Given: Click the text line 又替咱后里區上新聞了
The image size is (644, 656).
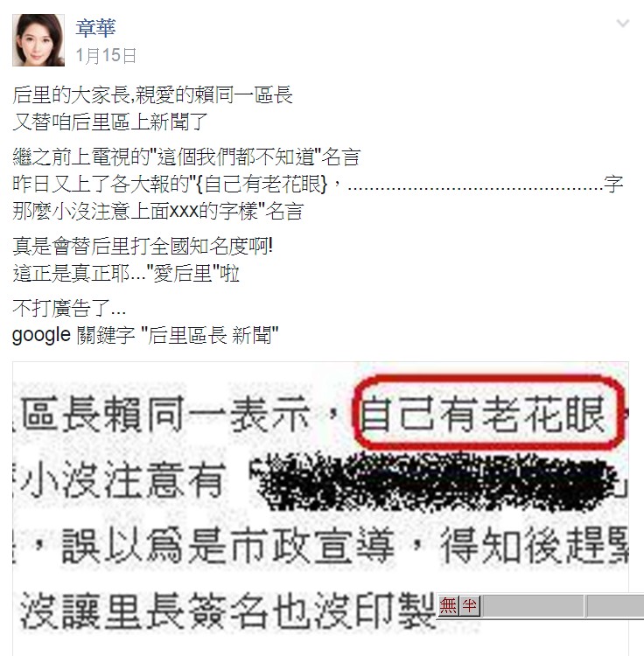Looking at the screenshot, I should point(110,122).
